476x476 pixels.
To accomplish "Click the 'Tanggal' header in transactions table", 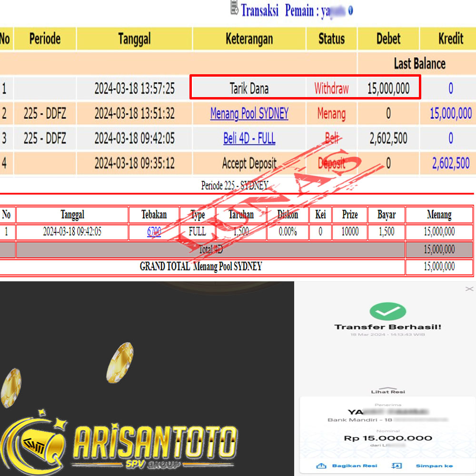I will (134, 39).
